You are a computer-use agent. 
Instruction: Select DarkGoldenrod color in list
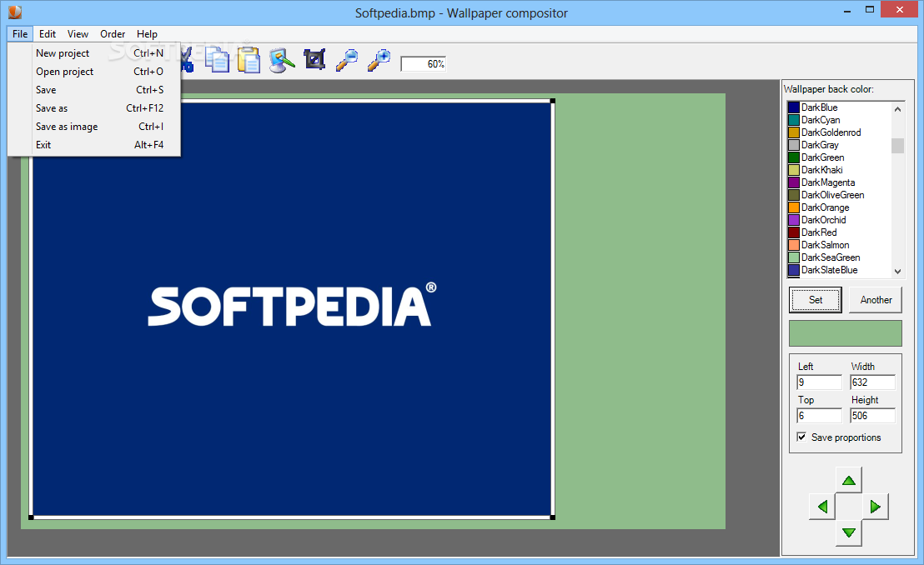click(839, 132)
